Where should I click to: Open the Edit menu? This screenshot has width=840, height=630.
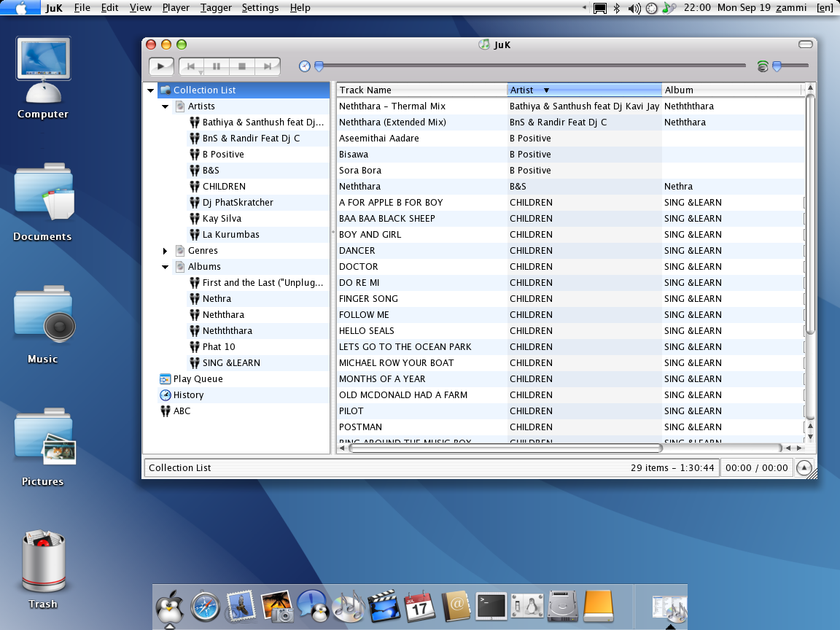click(x=110, y=7)
